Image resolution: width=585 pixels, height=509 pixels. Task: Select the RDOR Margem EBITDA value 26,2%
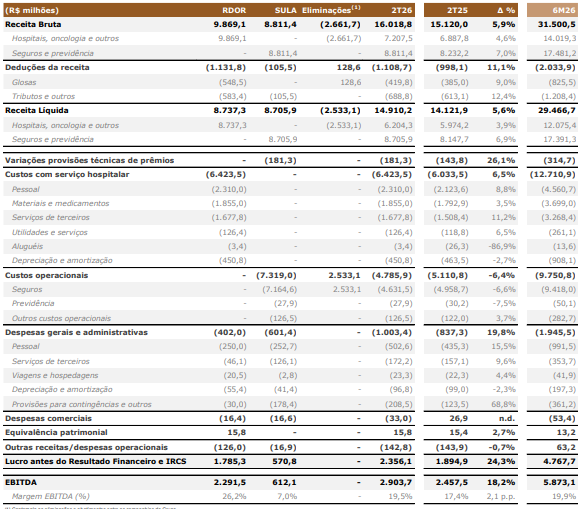pyautogui.click(x=234, y=496)
